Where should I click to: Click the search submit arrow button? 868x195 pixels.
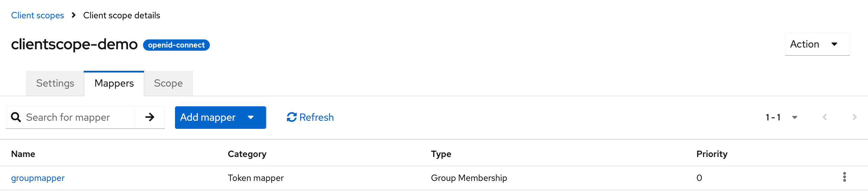pyautogui.click(x=150, y=117)
